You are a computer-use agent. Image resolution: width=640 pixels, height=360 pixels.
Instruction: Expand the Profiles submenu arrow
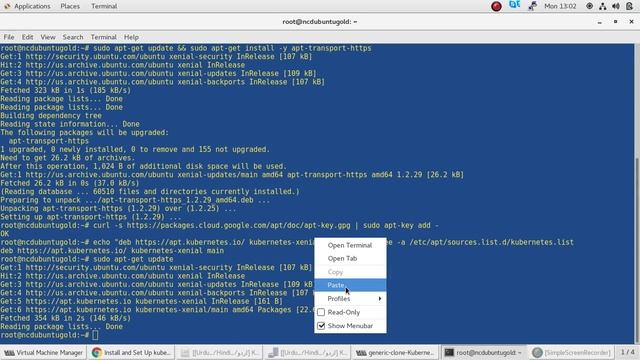pyautogui.click(x=380, y=299)
